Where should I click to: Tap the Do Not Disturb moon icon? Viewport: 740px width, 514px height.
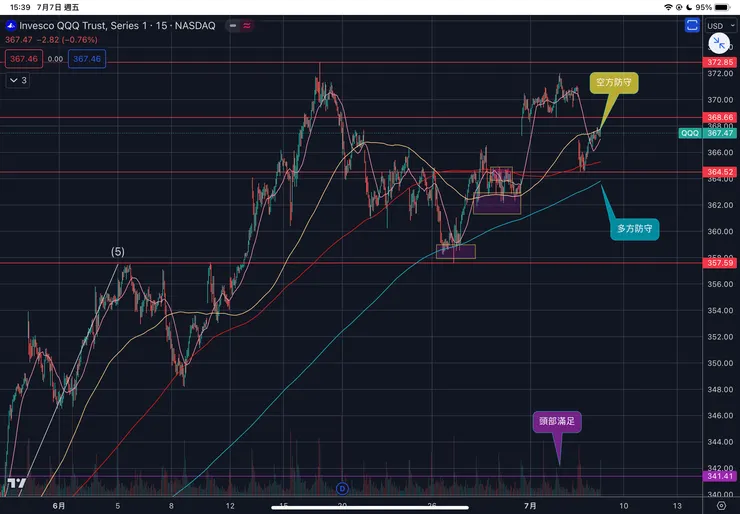tap(689, 7)
